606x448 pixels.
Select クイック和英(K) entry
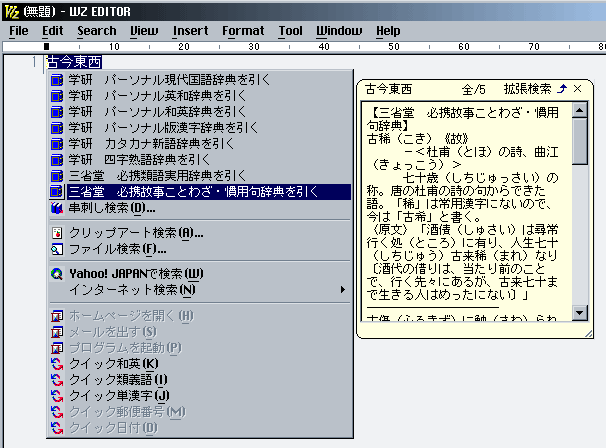[200, 364]
